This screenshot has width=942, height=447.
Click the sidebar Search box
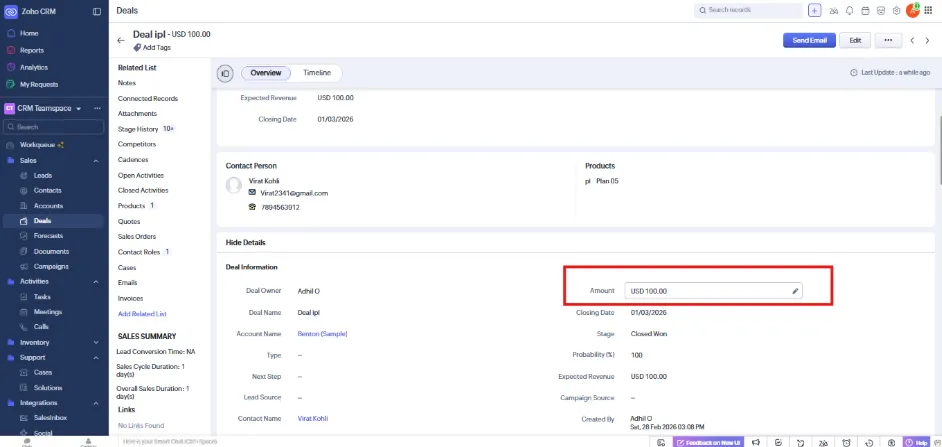53,127
